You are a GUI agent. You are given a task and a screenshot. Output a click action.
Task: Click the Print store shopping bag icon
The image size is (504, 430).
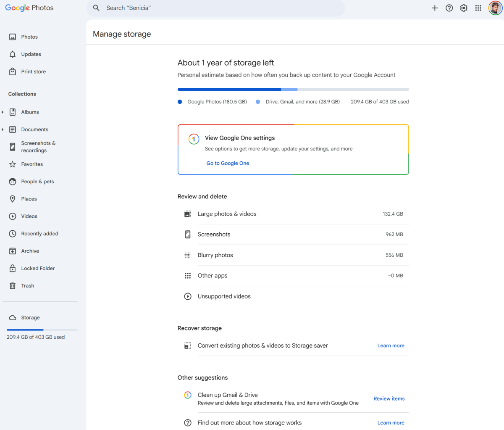click(x=13, y=71)
